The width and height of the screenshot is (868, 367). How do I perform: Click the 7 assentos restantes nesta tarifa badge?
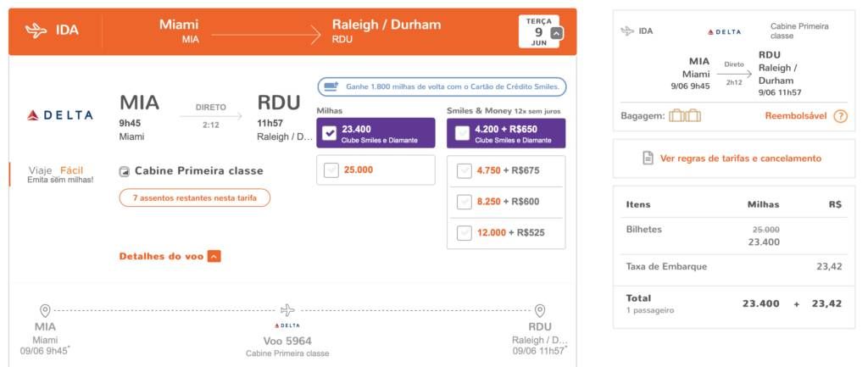(x=195, y=197)
